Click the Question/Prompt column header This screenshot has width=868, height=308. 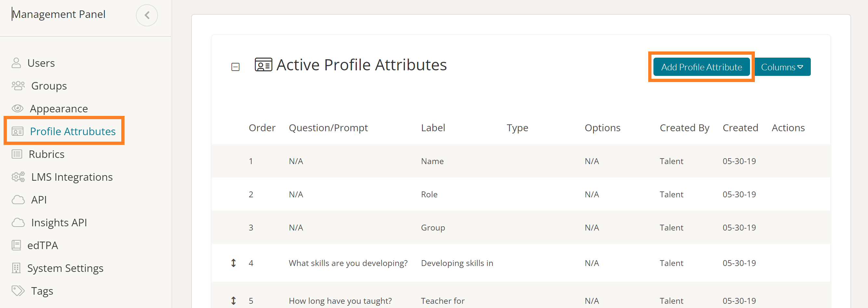pyautogui.click(x=328, y=128)
